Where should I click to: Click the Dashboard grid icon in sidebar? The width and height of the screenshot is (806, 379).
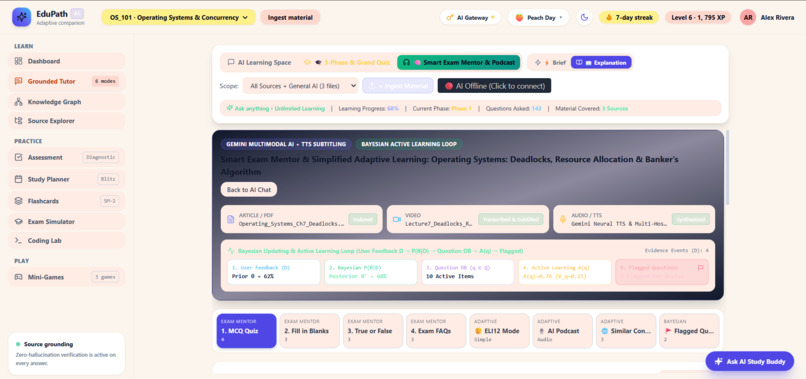[x=19, y=61]
